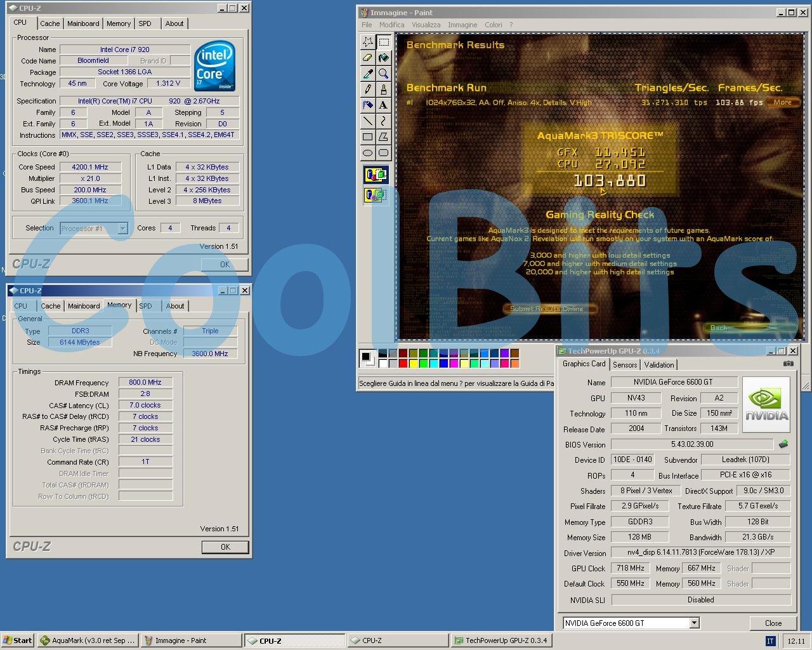The width and height of the screenshot is (812, 650).
Task: Open the GPU selection dropdown in GPU-Z
Action: click(x=694, y=623)
